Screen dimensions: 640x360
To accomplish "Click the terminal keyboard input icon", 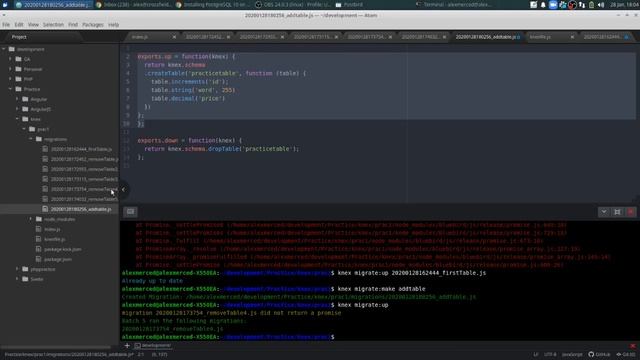I will coord(130,211).
